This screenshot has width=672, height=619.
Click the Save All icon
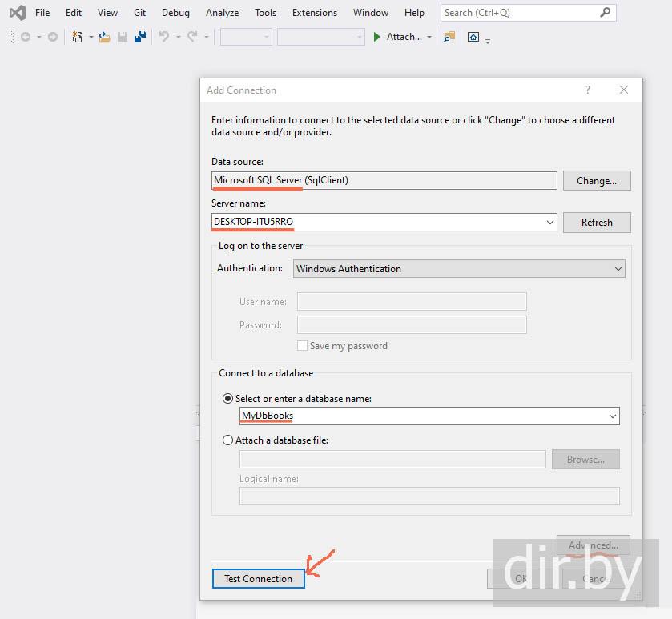(x=140, y=38)
